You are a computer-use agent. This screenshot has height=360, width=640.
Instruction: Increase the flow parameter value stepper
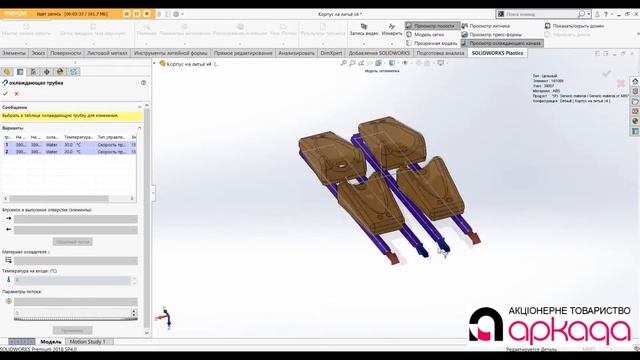pyautogui.click(x=134, y=311)
